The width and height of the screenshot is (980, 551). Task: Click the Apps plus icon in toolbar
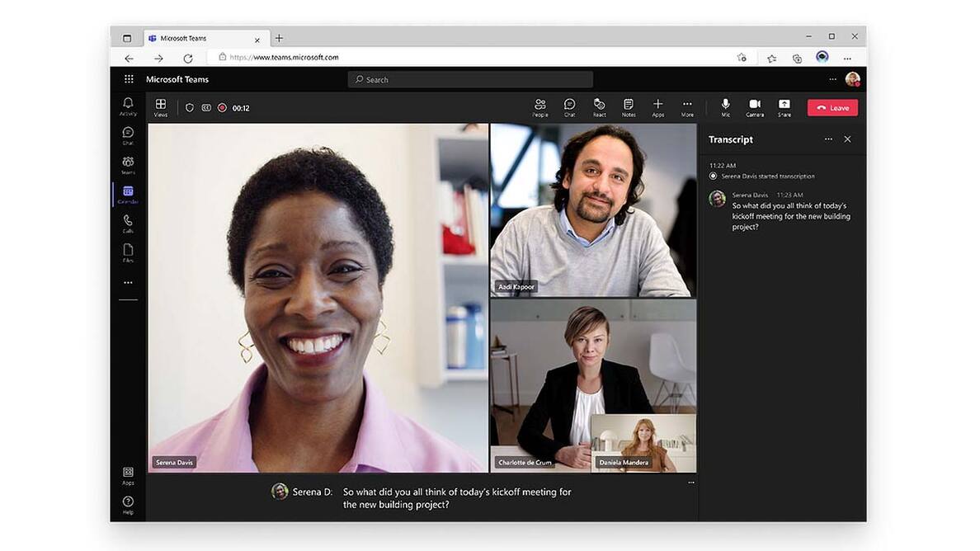pyautogui.click(x=657, y=107)
